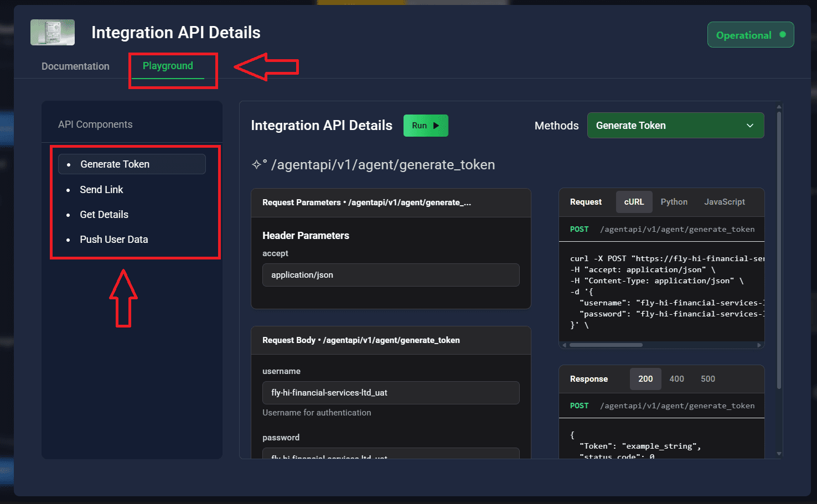View the 200 response example
Image resolution: width=817 pixels, height=504 pixels.
(x=645, y=379)
